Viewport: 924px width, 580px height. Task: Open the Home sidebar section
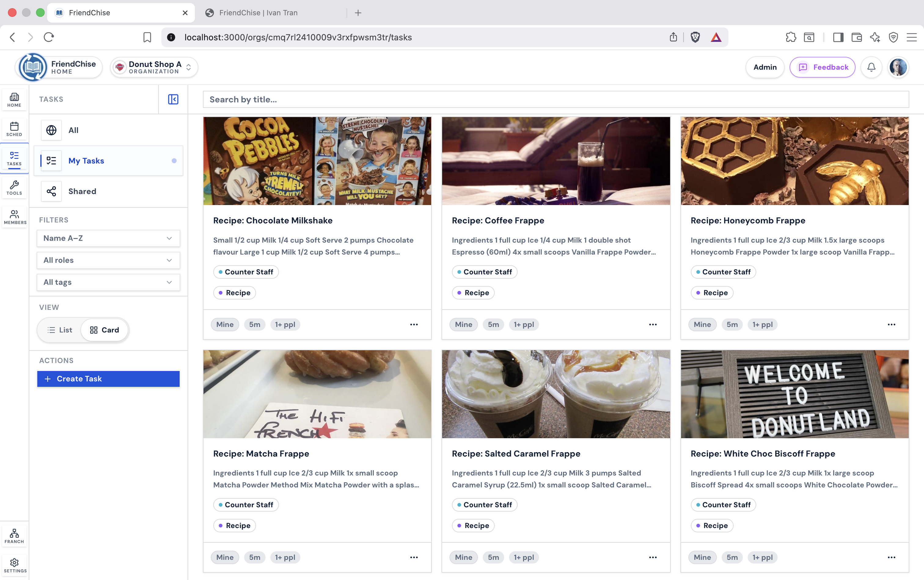tap(14, 100)
